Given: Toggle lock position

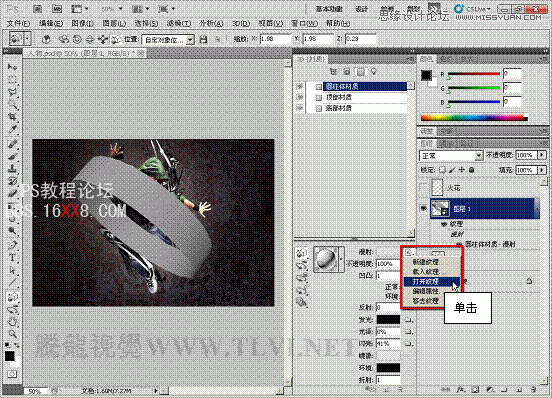Looking at the screenshot, I should coord(462,170).
